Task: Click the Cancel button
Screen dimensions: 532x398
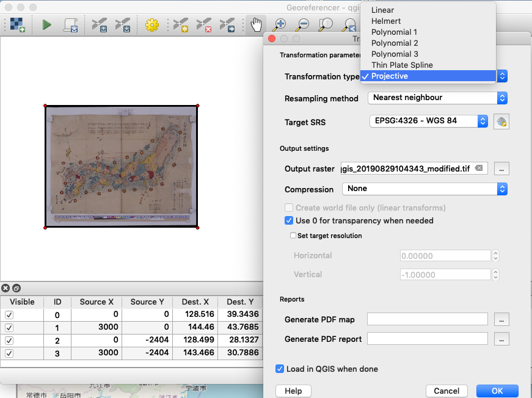Action: tap(446, 391)
